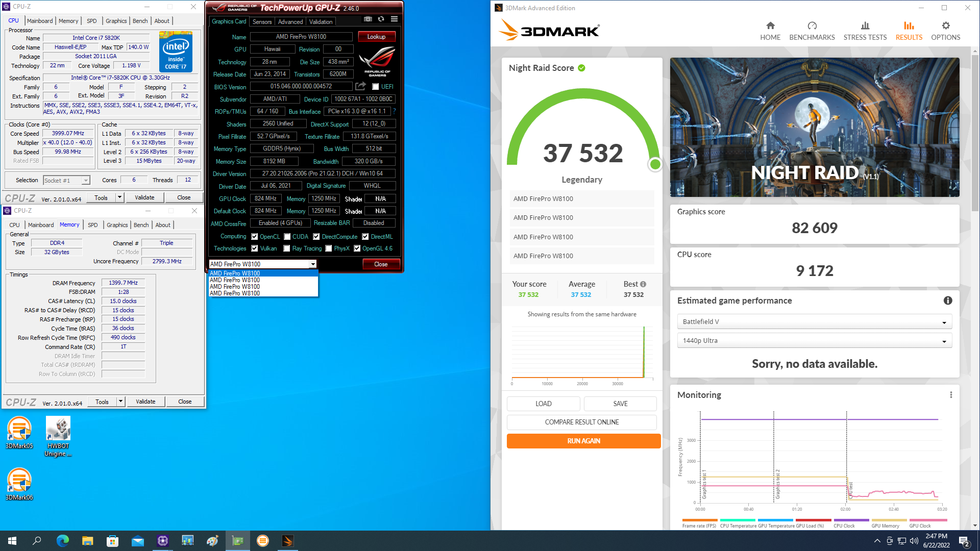The height and width of the screenshot is (551, 980).
Task: Click the Best score info icon
Action: coord(643,284)
